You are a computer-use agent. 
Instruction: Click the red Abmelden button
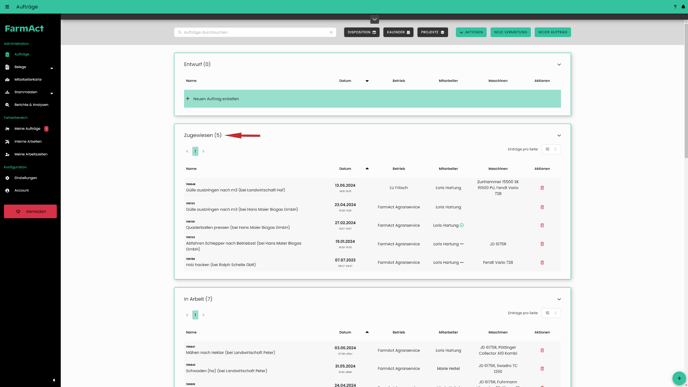click(30, 211)
